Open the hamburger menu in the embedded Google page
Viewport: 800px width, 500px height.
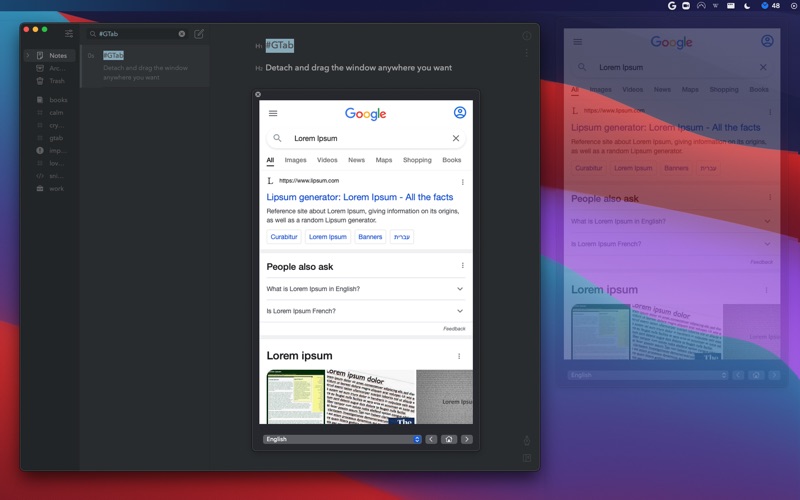coord(273,113)
